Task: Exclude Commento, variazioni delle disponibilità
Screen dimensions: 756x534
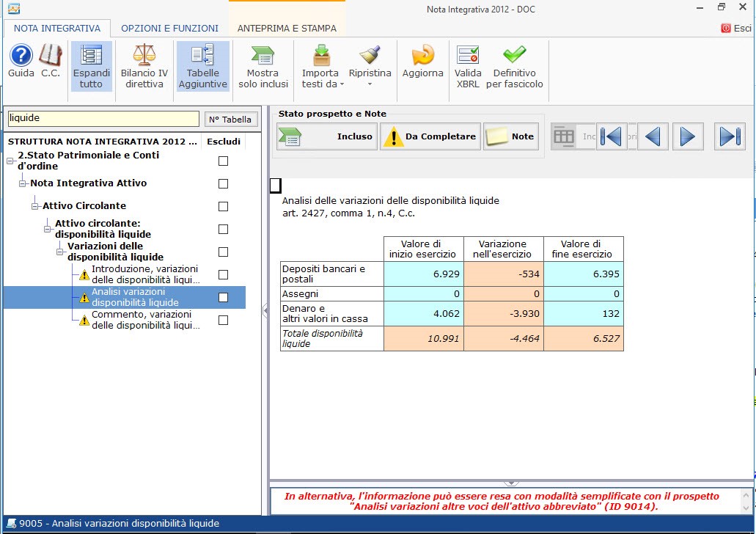Action: [x=223, y=320]
